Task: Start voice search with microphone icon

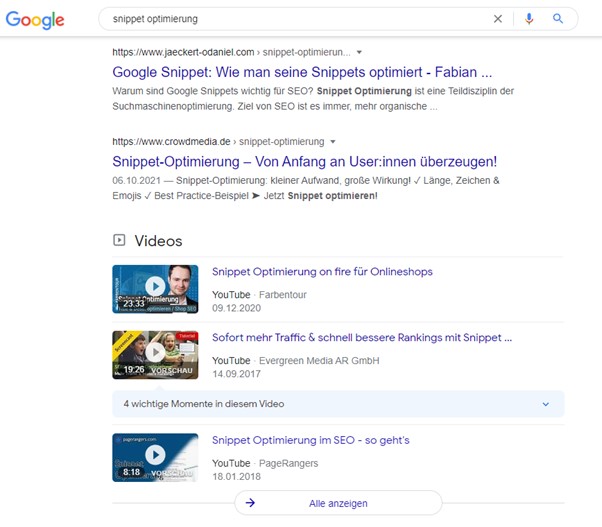Action: click(530, 19)
